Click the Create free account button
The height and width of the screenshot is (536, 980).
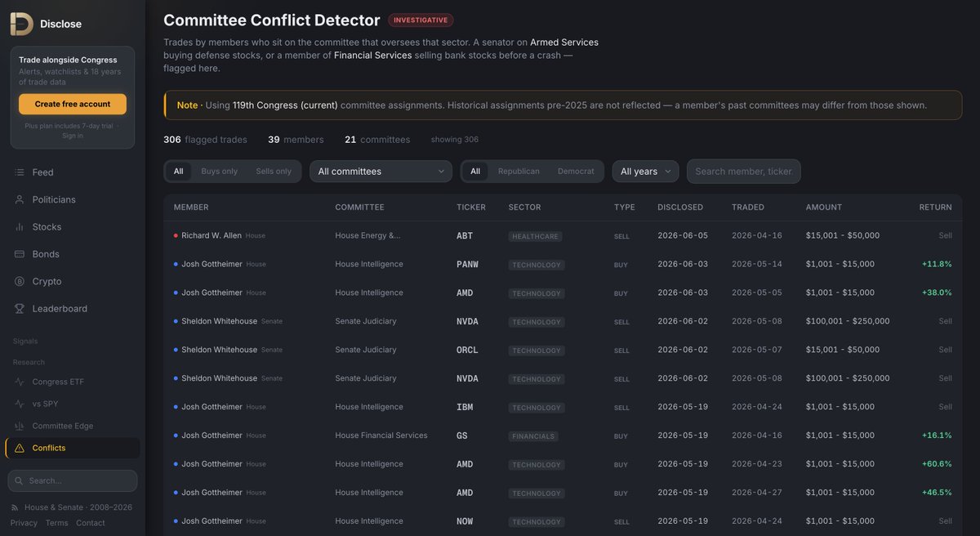(73, 105)
